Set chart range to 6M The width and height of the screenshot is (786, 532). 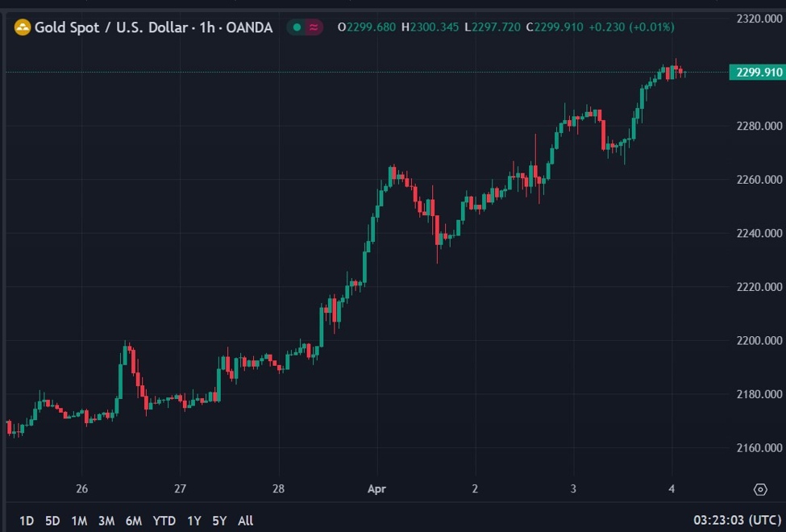tap(134, 521)
